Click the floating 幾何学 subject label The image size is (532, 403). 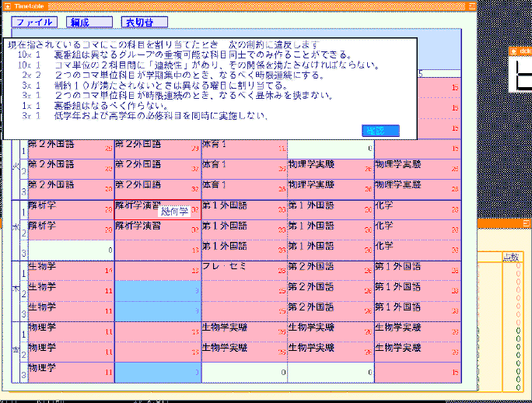(x=174, y=211)
